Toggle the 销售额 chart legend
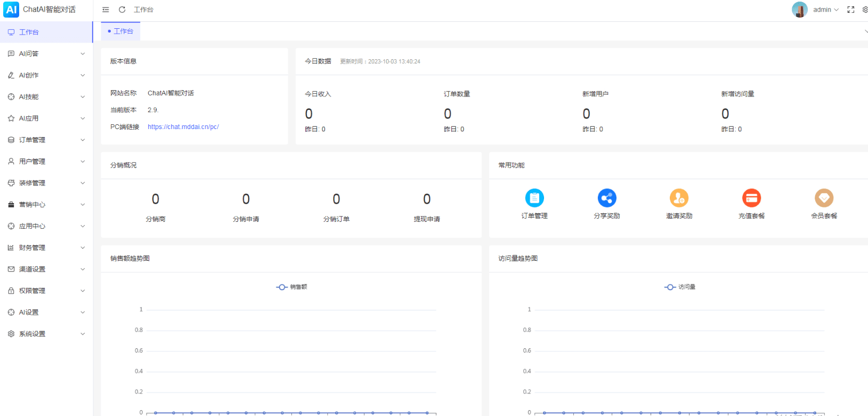868x416 pixels. (291, 287)
